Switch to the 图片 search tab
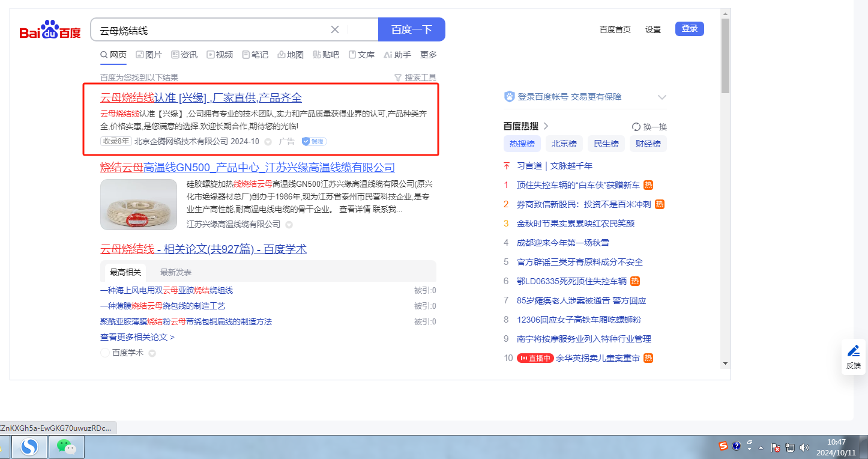 tap(149, 55)
